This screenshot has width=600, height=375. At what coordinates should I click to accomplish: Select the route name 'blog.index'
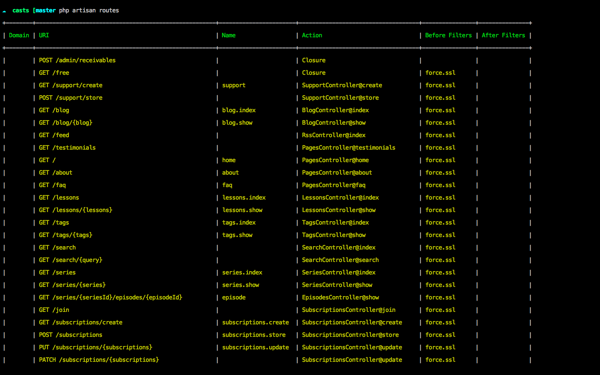239,110
